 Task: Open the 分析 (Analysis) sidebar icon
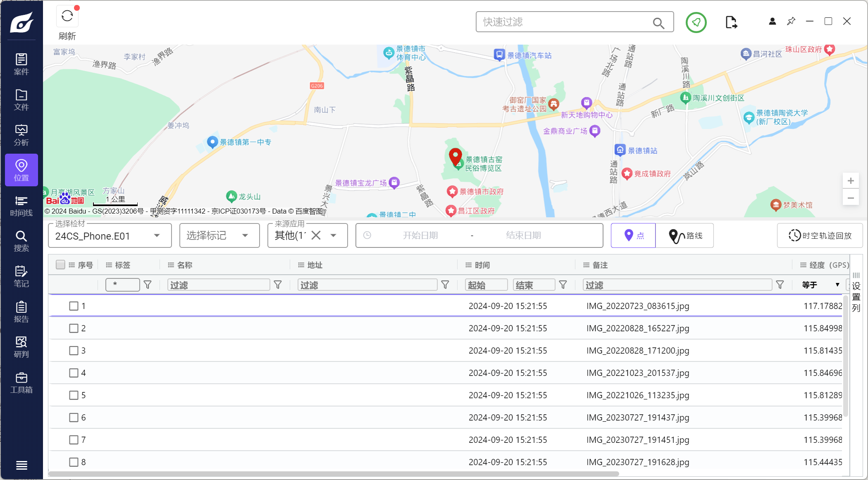(21, 135)
